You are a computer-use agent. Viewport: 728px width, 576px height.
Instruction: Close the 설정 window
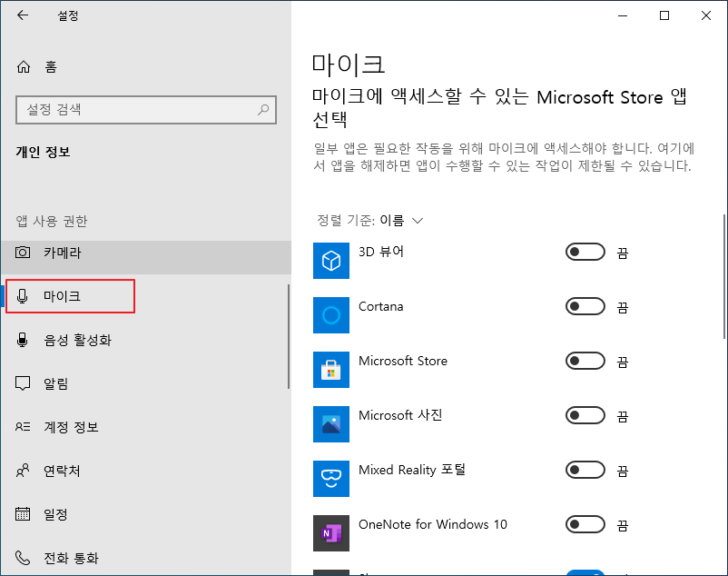click(x=706, y=15)
